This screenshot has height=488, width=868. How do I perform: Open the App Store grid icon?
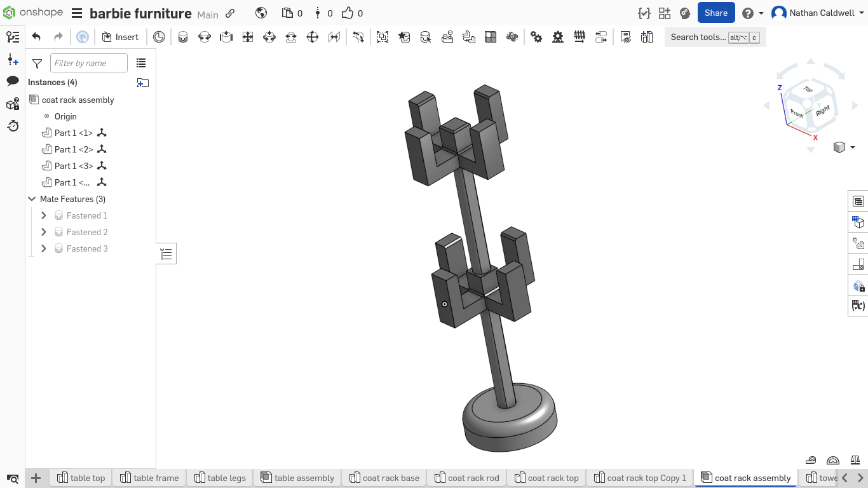pos(665,13)
